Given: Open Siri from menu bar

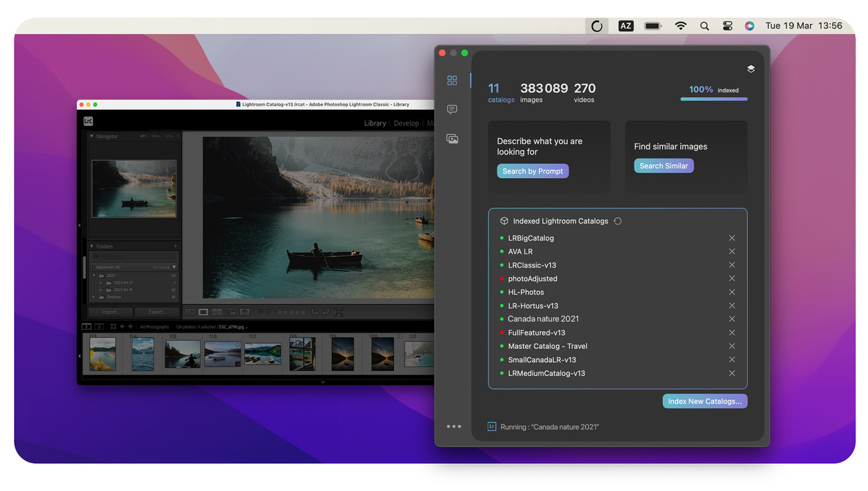Looking at the screenshot, I should click(x=749, y=26).
